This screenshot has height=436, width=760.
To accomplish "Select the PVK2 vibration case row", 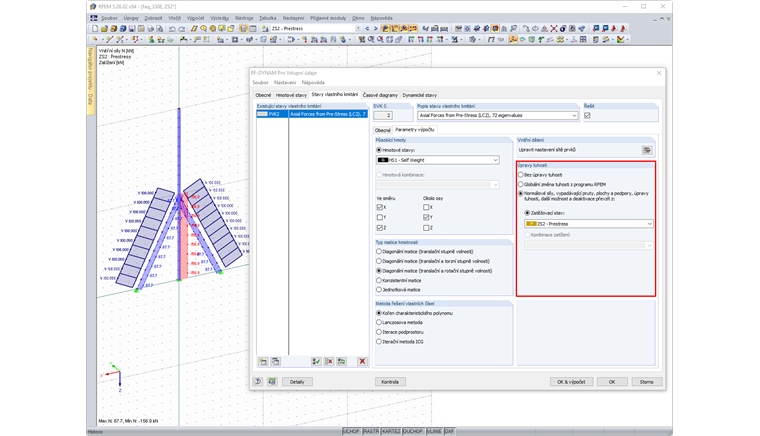I will pos(312,114).
